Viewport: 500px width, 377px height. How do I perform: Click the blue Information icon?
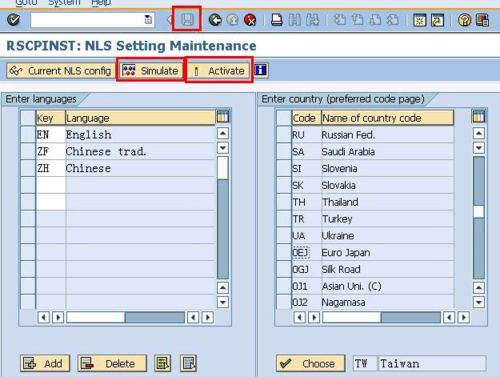click(261, 70)
